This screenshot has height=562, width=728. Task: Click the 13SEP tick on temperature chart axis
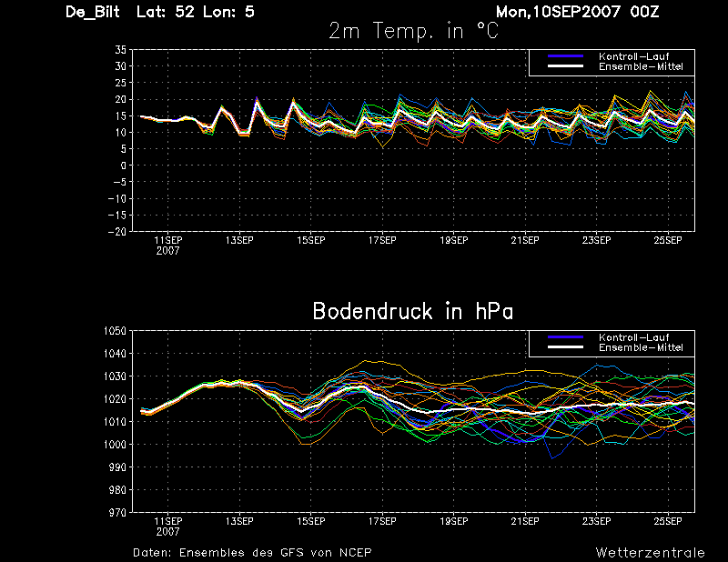coord(239,240)
